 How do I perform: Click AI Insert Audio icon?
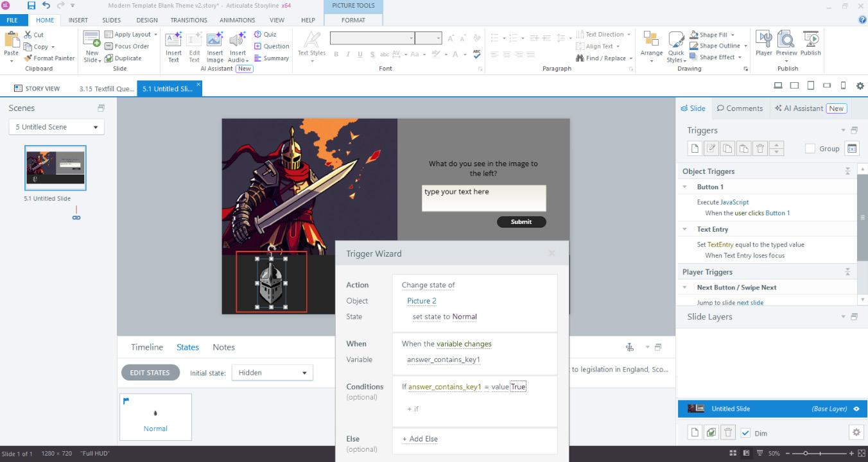click(x=238, y=40)
